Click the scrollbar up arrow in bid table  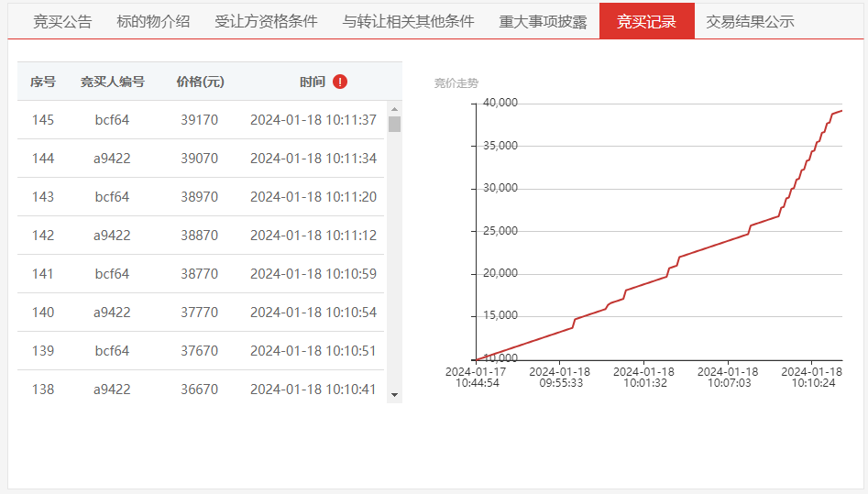point(394,109)
